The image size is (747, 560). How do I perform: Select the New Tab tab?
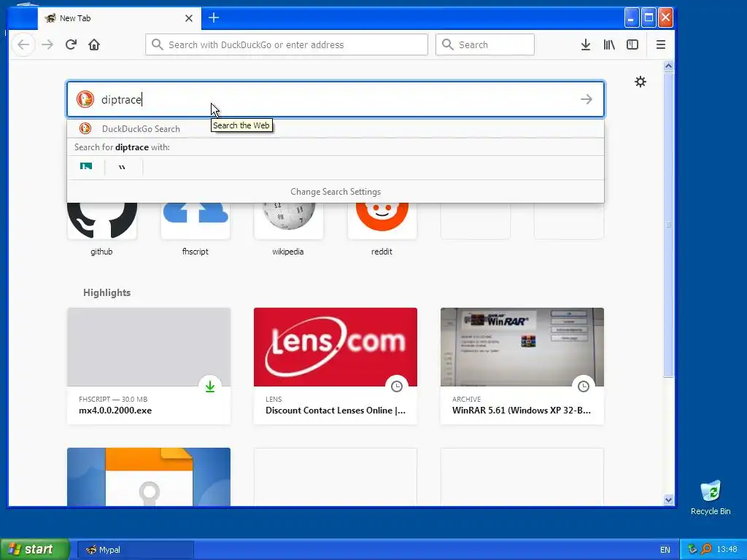click(x=119, y=18)
